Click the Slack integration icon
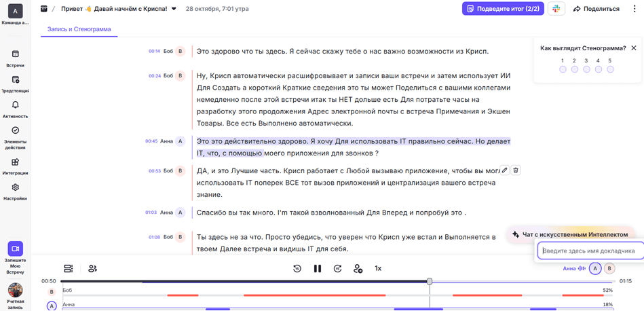Image resolution: width=644 pixels, height=311 pixels. tap(556, 9)
